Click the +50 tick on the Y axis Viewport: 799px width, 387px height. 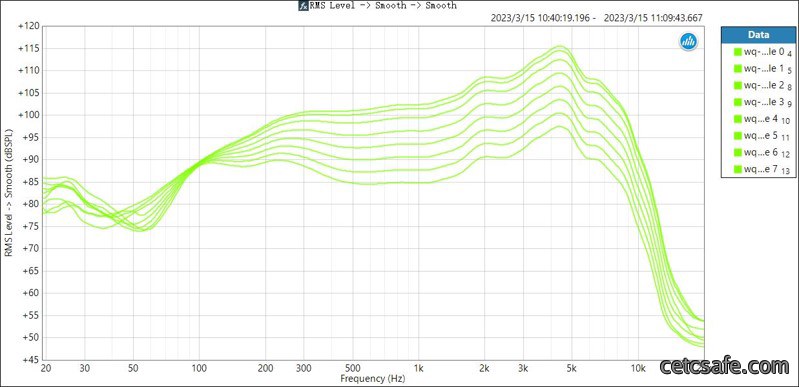(30, 338)
